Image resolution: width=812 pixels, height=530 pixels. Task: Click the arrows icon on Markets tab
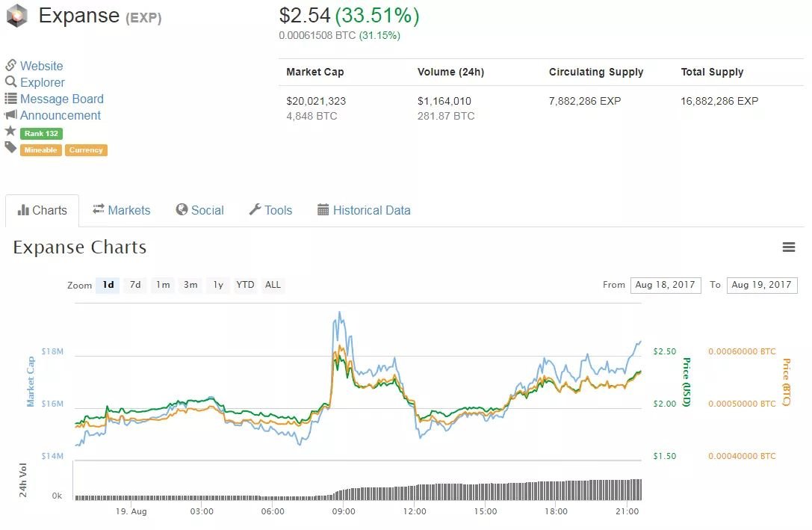[99, 209]
